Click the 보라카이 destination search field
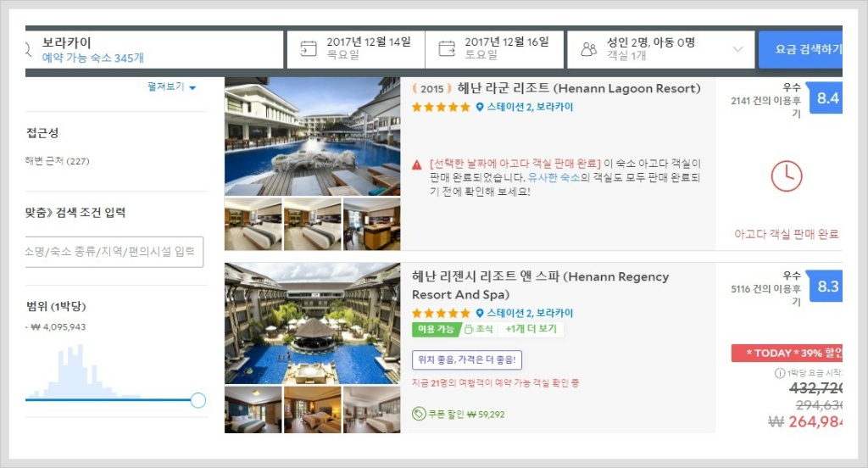The width and height of the screenshot is (868, 468). coord(154,49)
